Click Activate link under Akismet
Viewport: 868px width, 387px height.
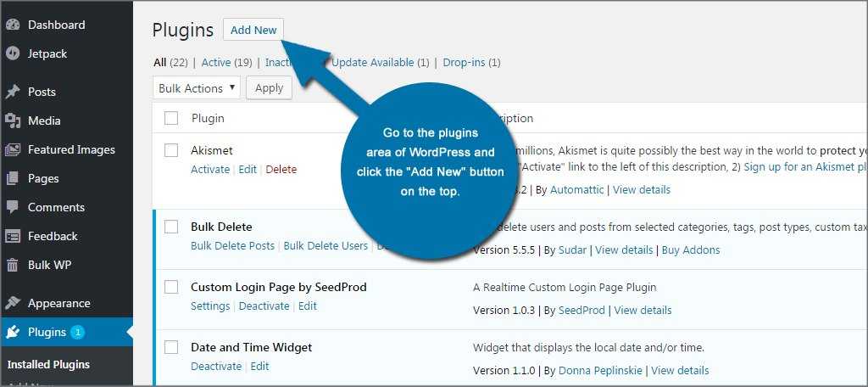coord(210,169)
